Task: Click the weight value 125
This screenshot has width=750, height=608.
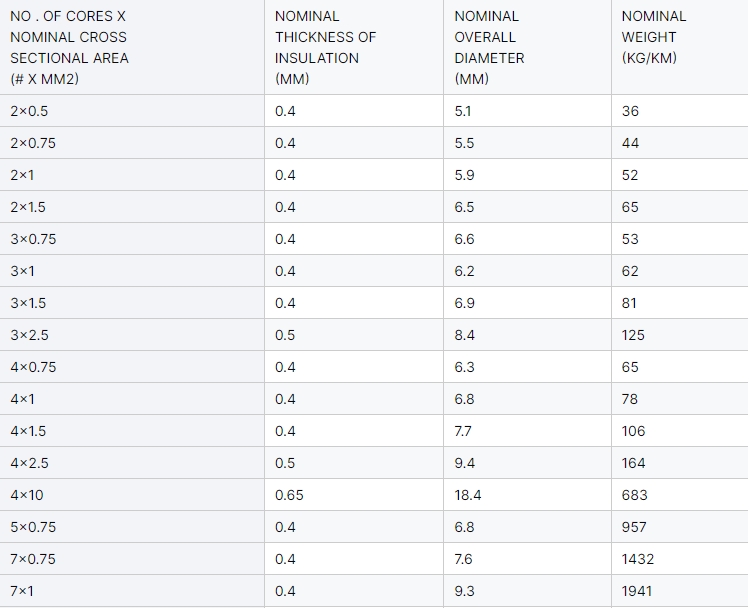Action: [633, 335]
